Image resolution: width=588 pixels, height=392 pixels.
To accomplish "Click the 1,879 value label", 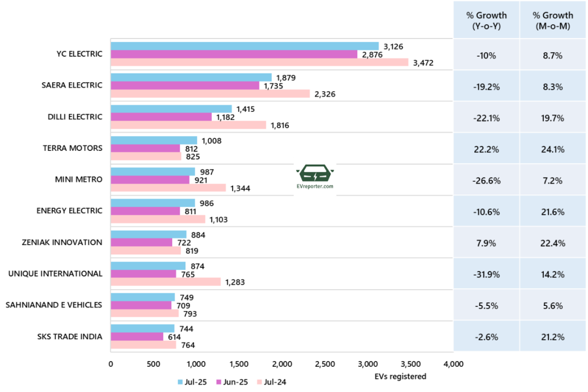I will 286,78.
